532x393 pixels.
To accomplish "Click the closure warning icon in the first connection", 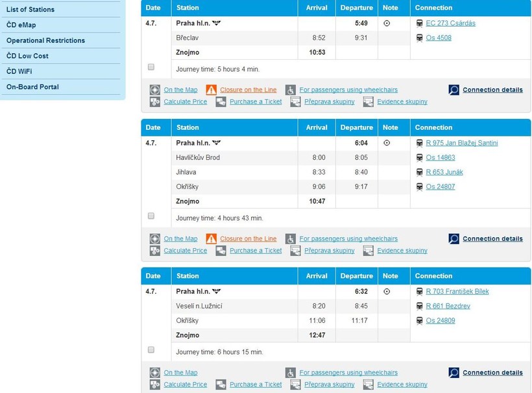I will click(211, 90).
